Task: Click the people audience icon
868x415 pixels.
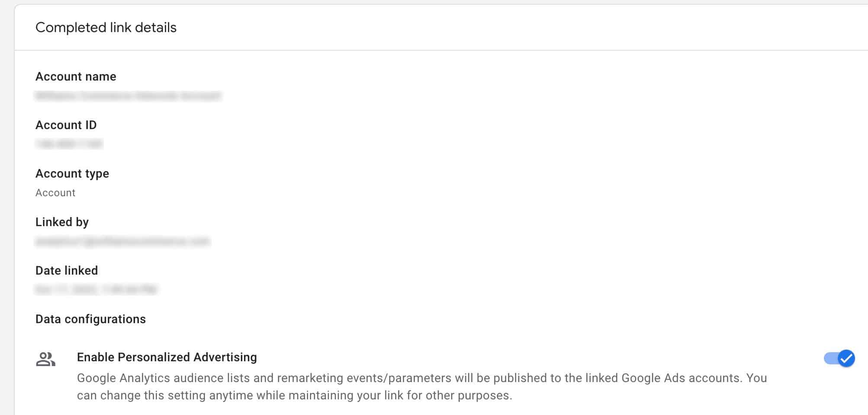Action: tap(46, 359)
